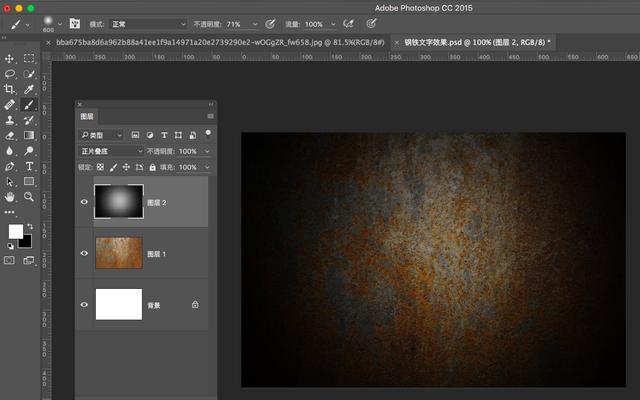Select the 图层 1 rust texture thumbnail

(x=118, y=253)
